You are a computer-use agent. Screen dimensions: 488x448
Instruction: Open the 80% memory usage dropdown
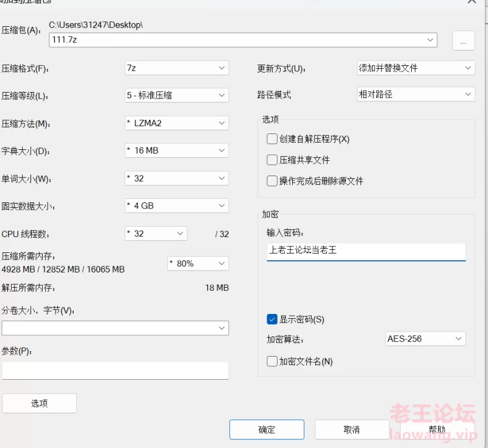[198, 263]
